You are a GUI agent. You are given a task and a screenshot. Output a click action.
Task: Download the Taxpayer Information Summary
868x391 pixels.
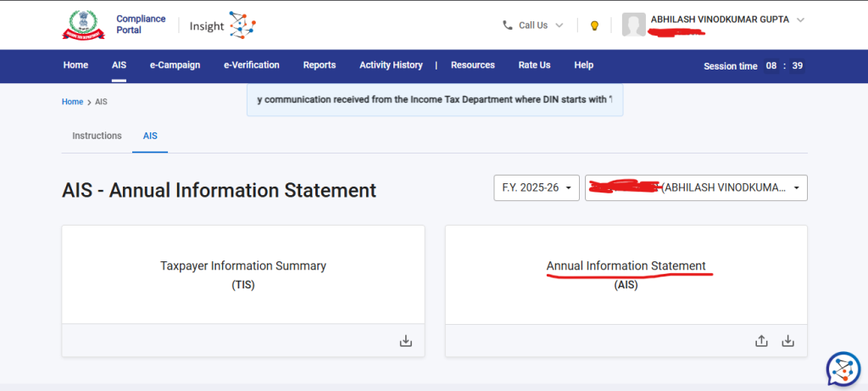point(406,341)
